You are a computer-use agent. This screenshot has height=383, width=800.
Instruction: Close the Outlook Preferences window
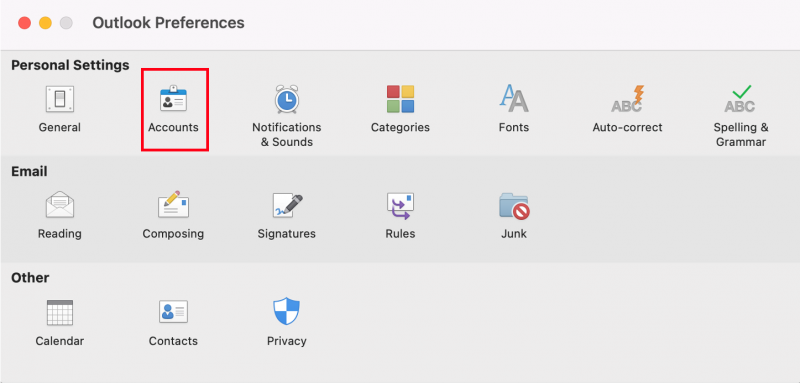24,23
